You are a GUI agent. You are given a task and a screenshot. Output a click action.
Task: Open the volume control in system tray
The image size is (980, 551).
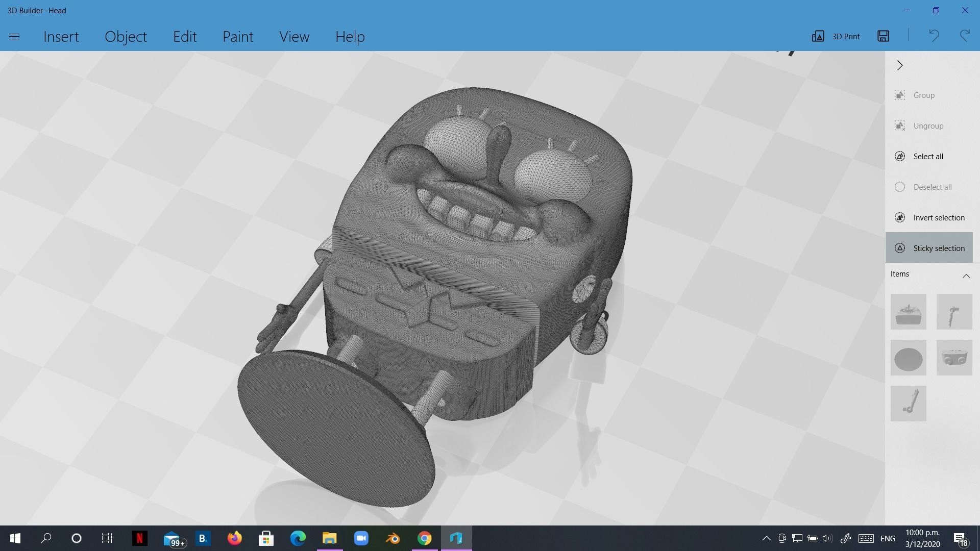coord(827,538)
